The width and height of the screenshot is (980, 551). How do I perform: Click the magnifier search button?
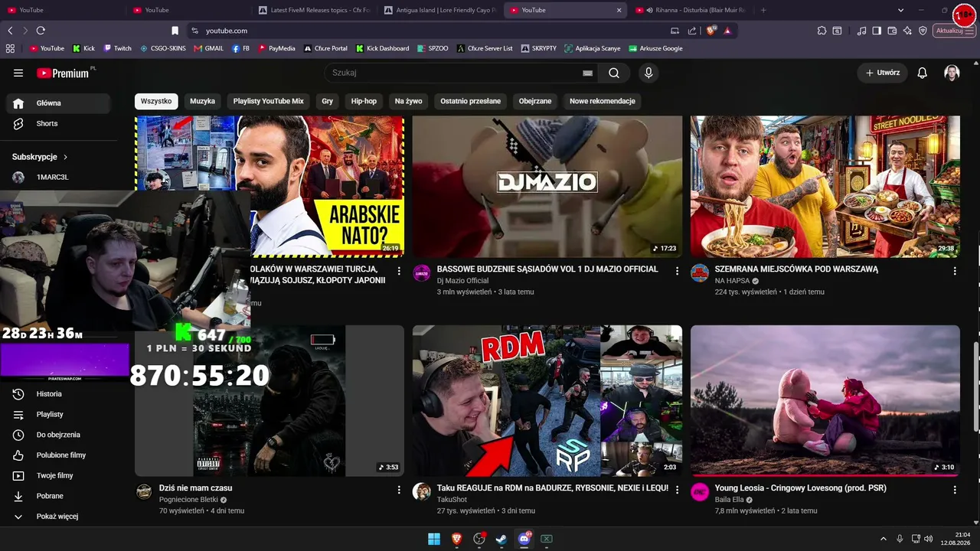pos(614,73)
